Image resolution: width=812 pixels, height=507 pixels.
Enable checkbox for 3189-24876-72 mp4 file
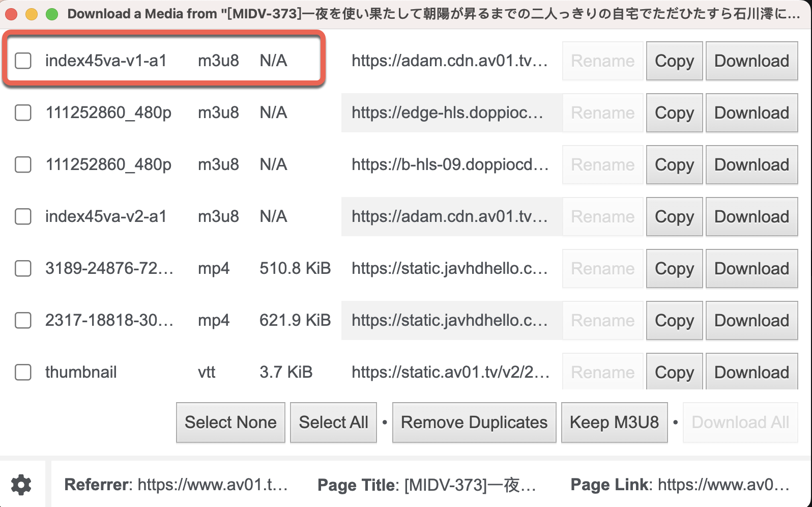pyautogui.click(x=23, y=268)
